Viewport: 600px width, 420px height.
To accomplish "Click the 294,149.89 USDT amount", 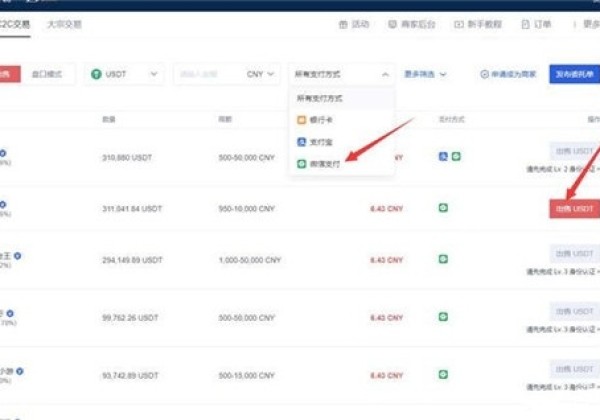I will [132, 260].
